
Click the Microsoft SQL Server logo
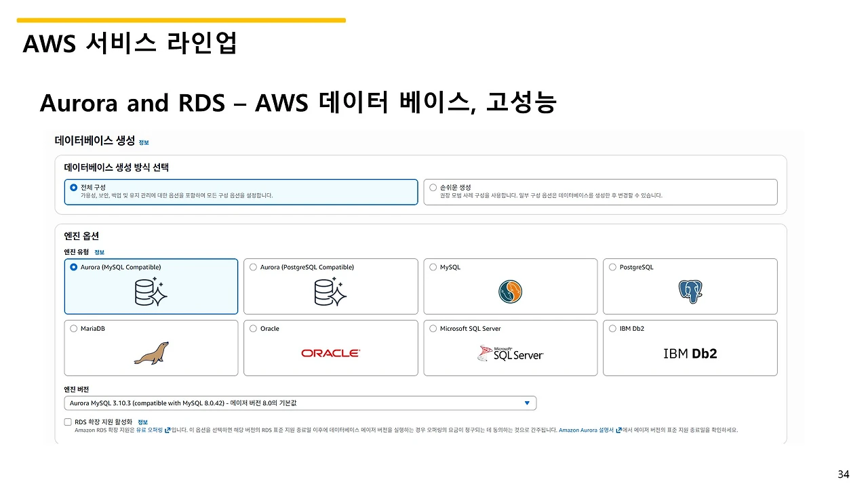pyautogui.click(x=510, y=353)
